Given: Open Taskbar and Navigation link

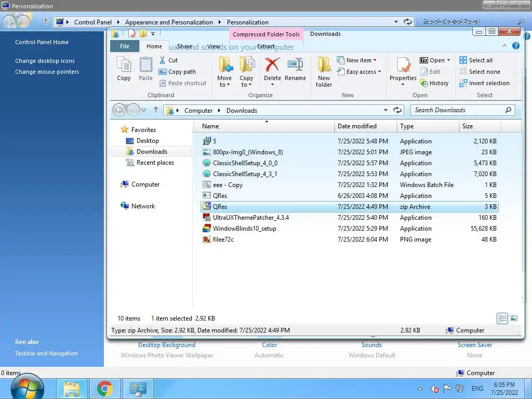Looking at the screenshot, I should coord(46,353).
